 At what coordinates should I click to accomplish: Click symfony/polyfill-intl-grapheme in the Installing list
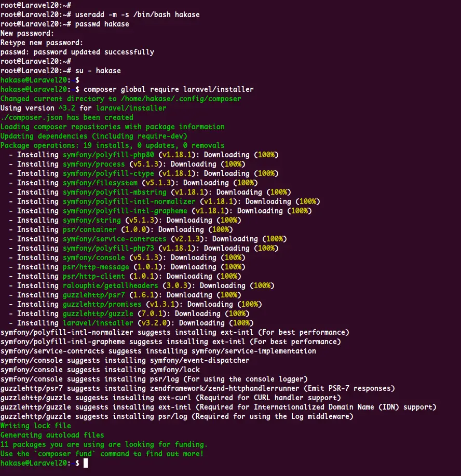coord(125,211)
